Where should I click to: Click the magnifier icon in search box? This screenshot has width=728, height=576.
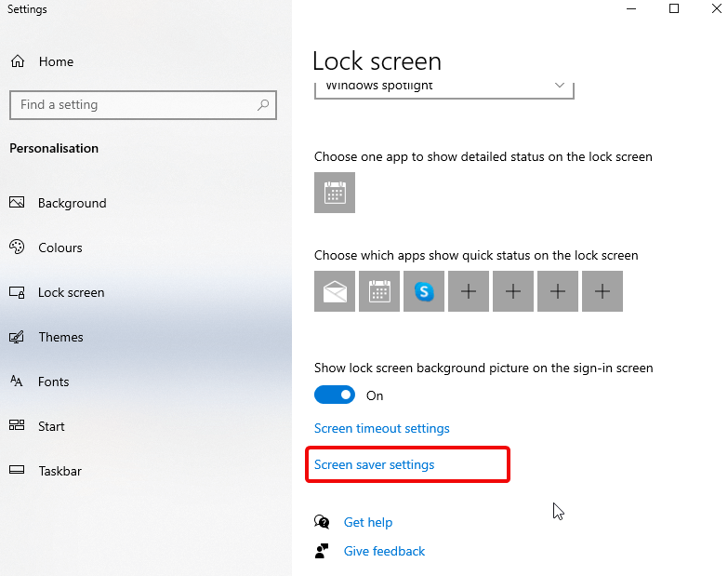point(263,105)
